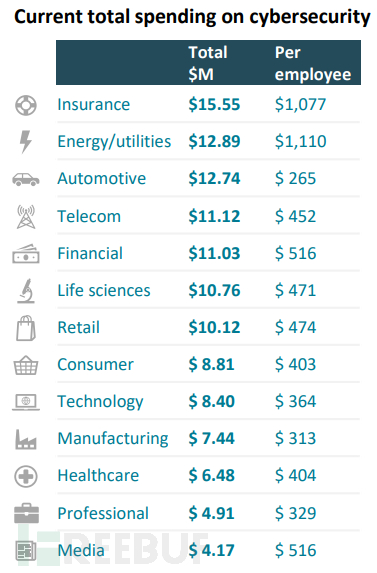Click the Per employee column header

click(313, 63)
